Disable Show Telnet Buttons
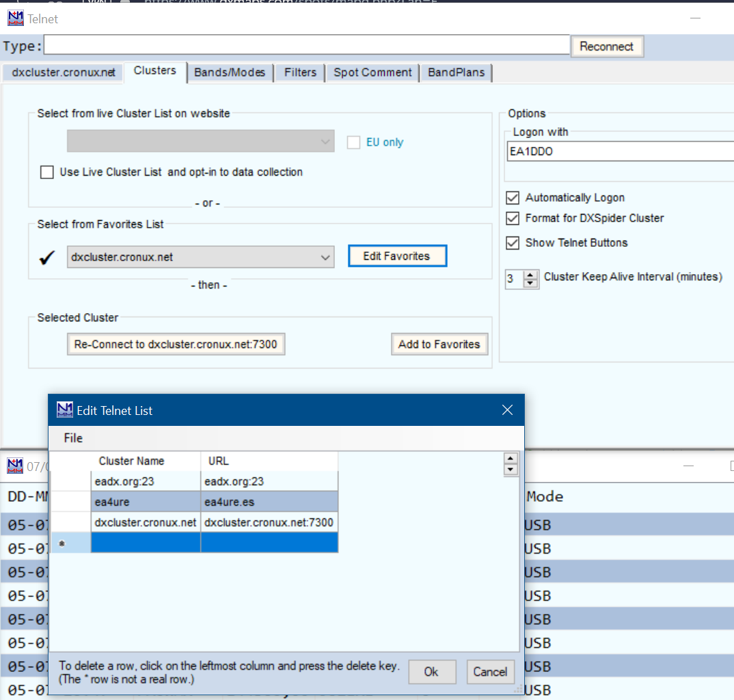 [x=513, y=243]
